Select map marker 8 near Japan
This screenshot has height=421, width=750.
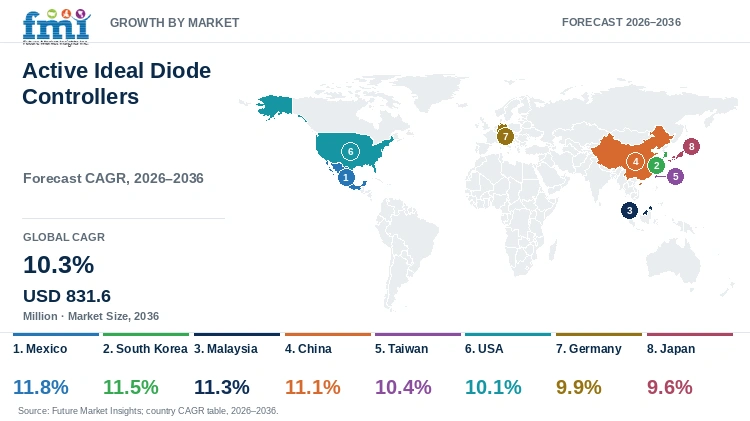pyautogui.click(x=691, y=146)
